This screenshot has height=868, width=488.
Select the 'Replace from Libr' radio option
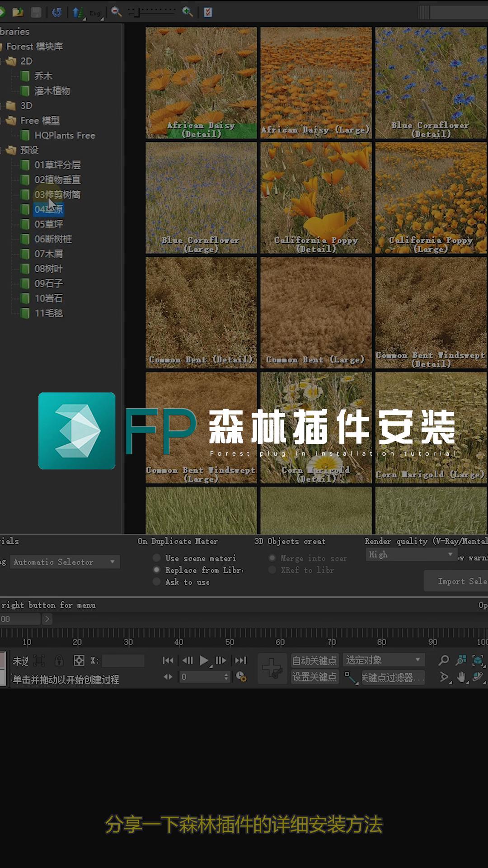coord(157,570)
